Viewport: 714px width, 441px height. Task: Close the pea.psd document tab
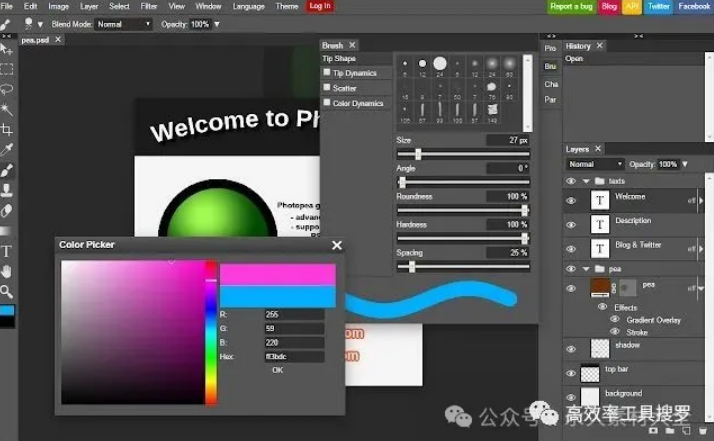coord(58,40)
